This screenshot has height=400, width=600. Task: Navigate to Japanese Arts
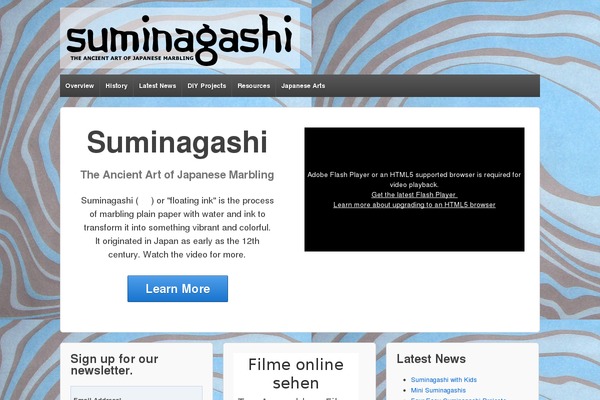pyautogui.click(x=303, y=86)
